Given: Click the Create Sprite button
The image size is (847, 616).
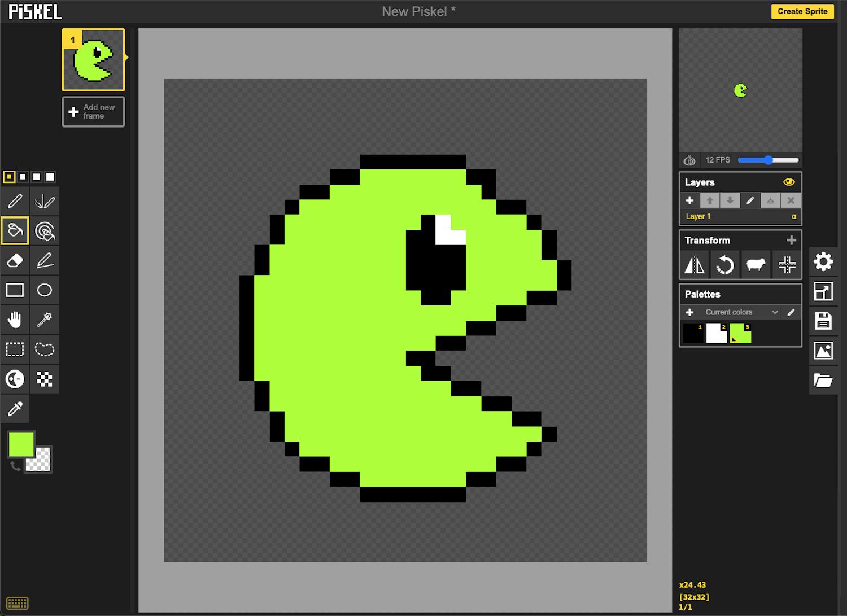Looking at the screenshot, I should (802, 11).
